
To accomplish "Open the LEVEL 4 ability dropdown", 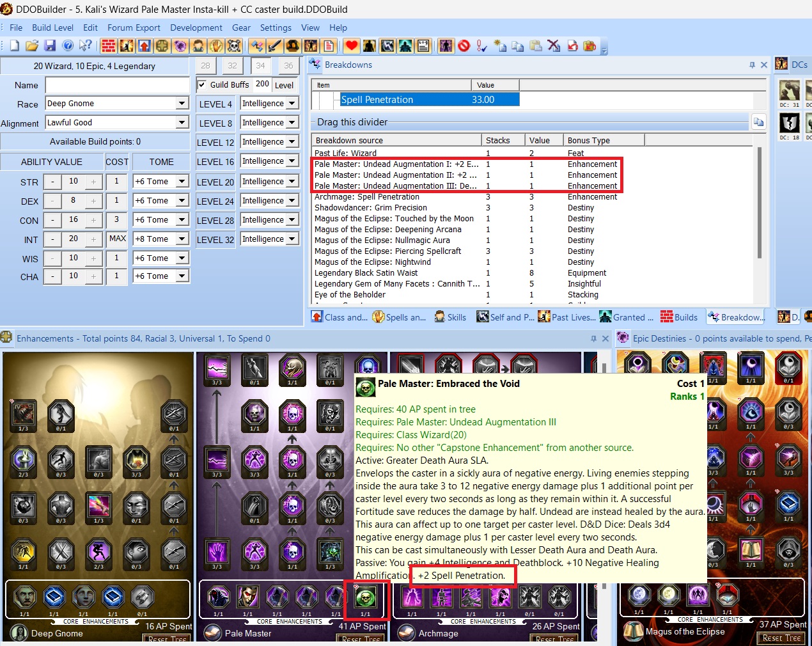I will pyautogui.click(x=292, y=104).
